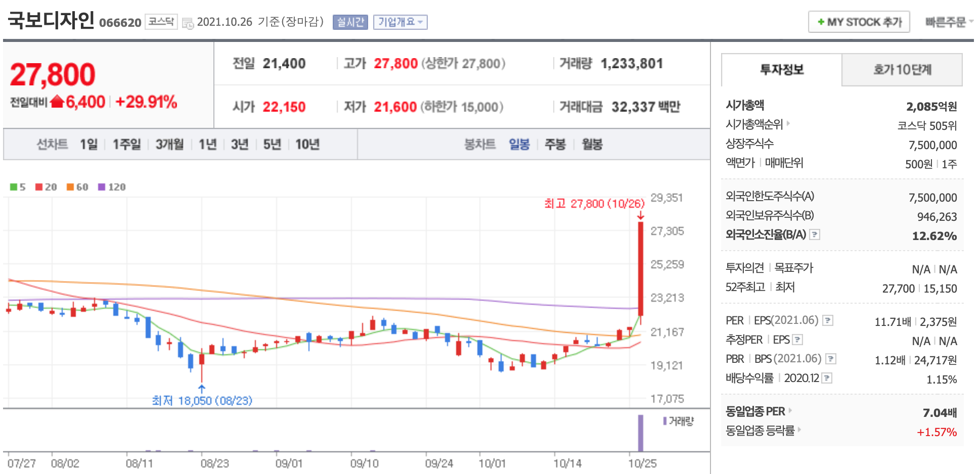The width and height of the screenshot is (980, 474).
Task: Click the 외국인보유주식수 value 946,263
Action: point(937,217)
